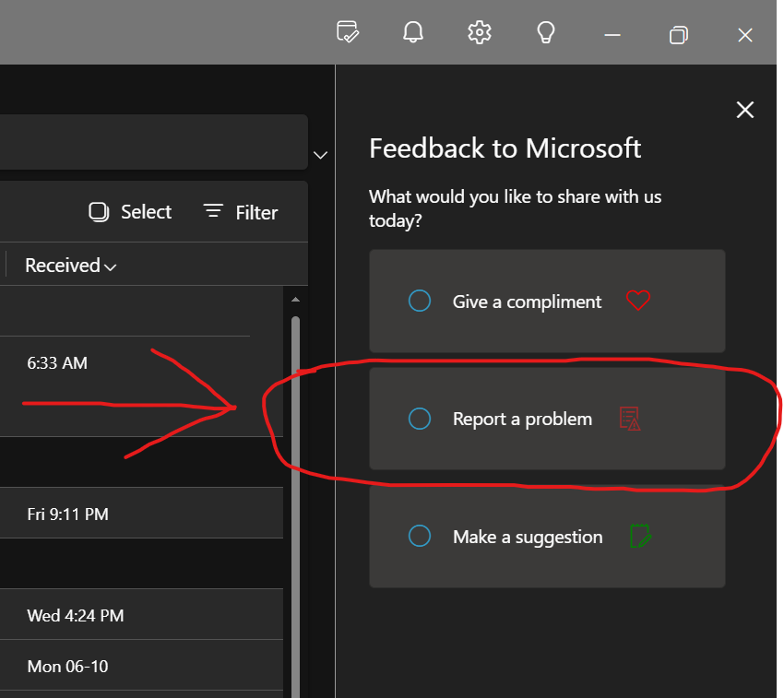Select the Make a suggestion radio button
Image resolution: width=784 pixels, height=698 pixels.
[420, 536]
